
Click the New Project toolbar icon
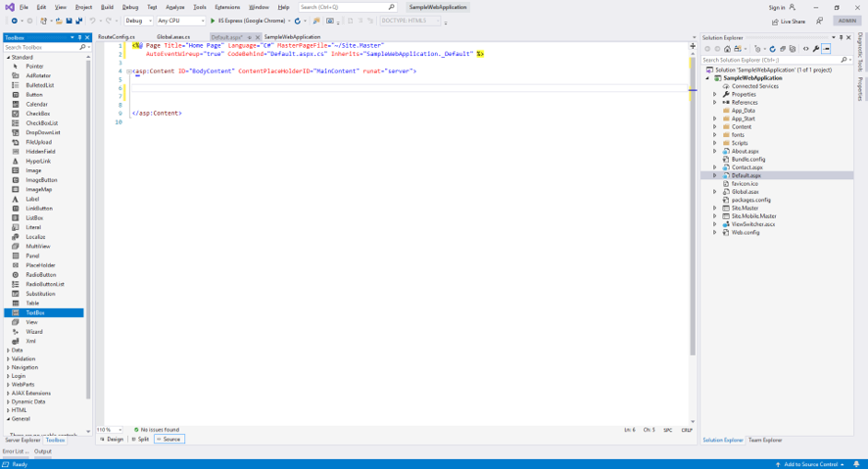tap(44, 21)
